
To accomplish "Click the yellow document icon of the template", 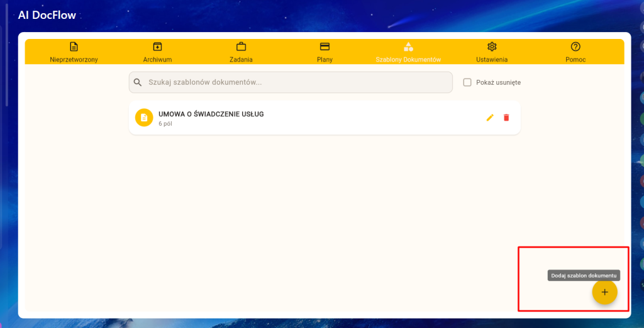I will pyautogui.click(x=144, y=118).
